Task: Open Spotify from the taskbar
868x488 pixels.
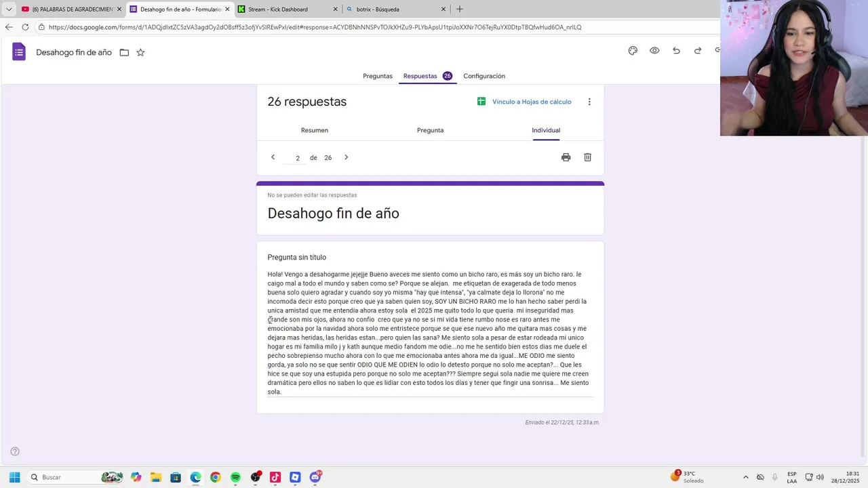Action: pyautogui.click(x=235, y=477)
